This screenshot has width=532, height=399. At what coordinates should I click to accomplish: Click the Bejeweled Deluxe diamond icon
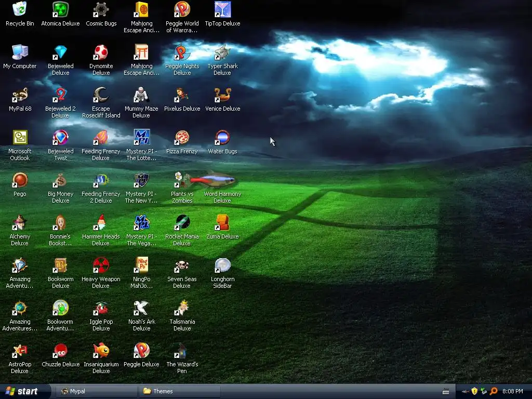(60, 52)
